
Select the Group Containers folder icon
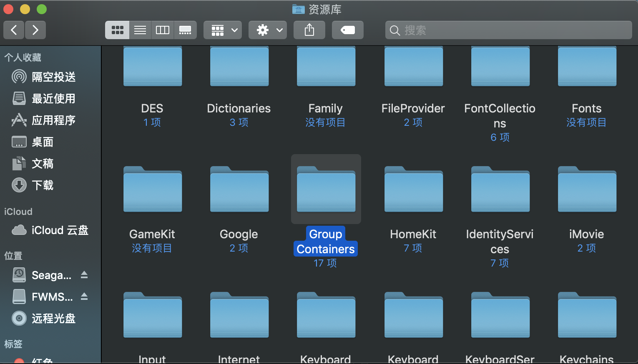[x=326, y=189]
